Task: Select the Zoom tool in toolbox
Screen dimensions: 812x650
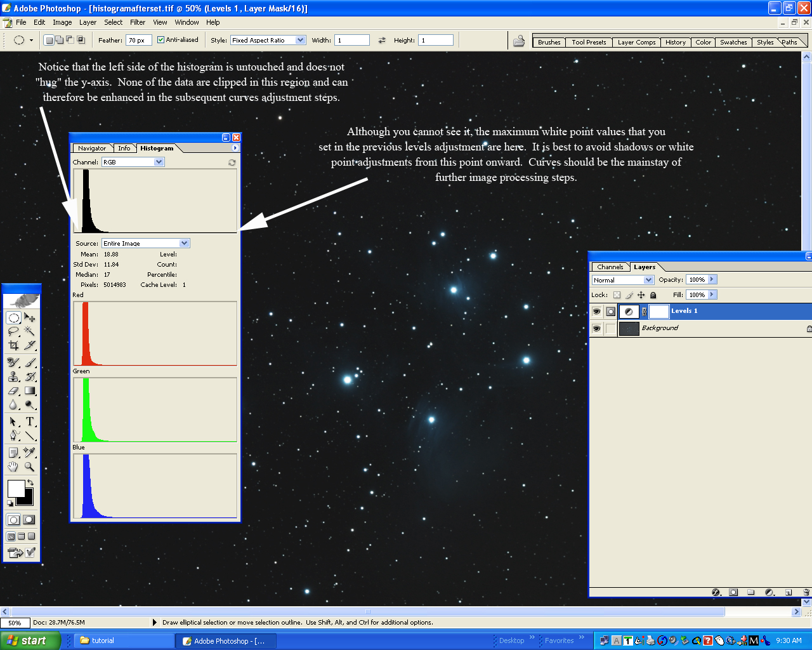Action: coord(30,467)
